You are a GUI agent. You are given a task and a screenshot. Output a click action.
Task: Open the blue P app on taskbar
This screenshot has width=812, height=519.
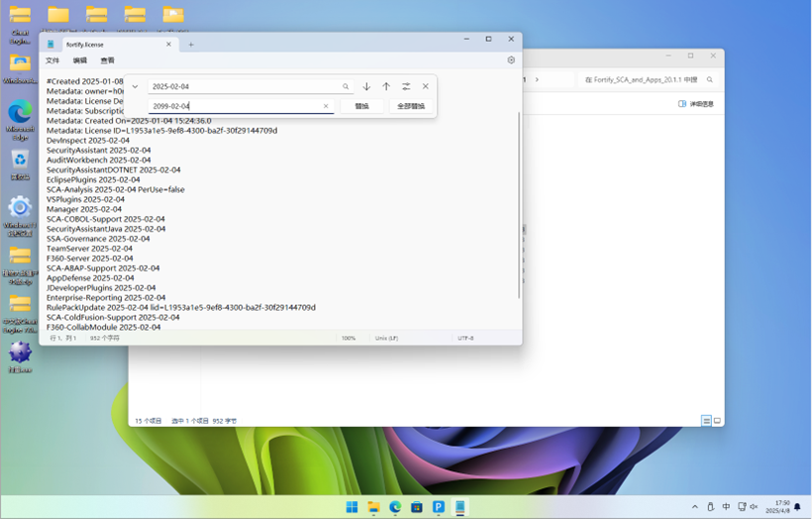pos(439,506)
